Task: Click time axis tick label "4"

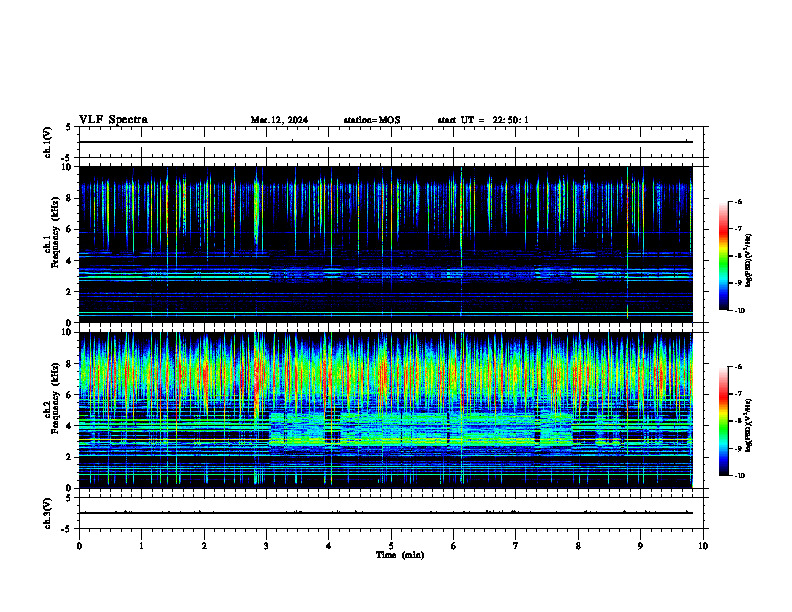Action: coord(329,546)
